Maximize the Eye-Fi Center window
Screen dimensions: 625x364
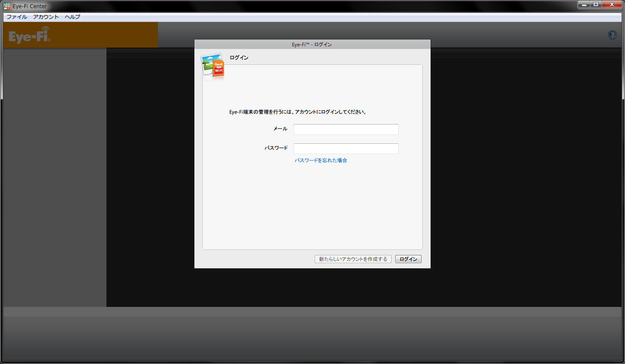click(596, 5)
